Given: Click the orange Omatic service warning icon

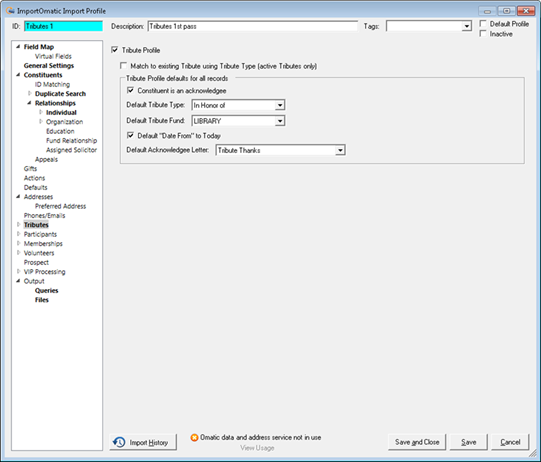Looking at the screenshot, I should pyautogui.click(x=194, y=438).
